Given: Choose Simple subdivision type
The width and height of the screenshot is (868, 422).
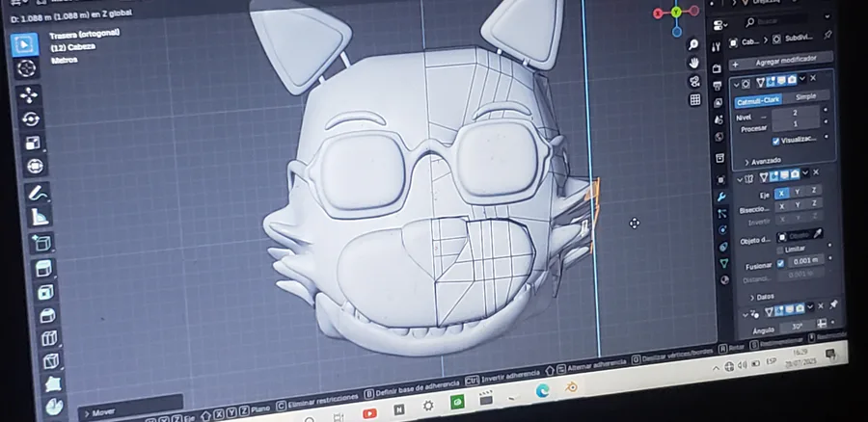Looking at the screenshot, I should [805, 96].
